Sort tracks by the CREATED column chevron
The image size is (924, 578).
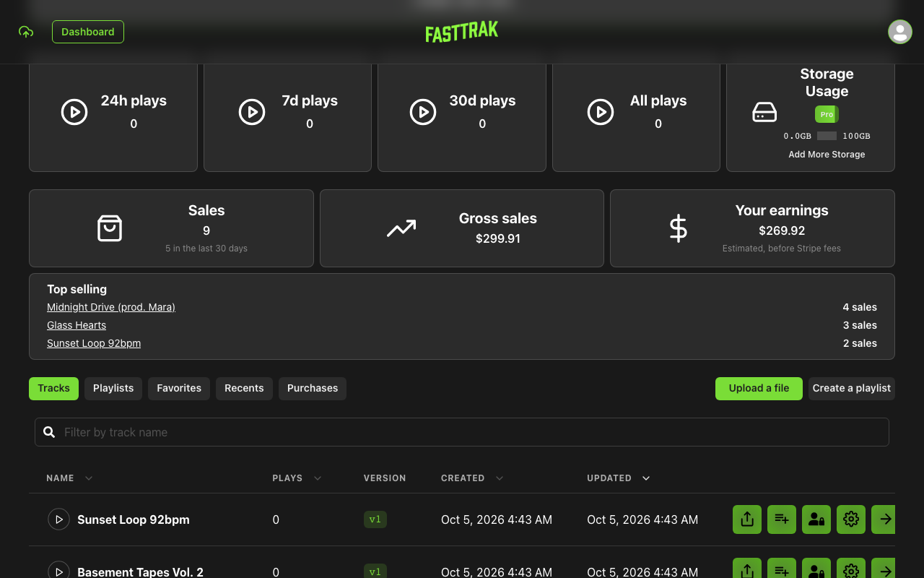500,478
